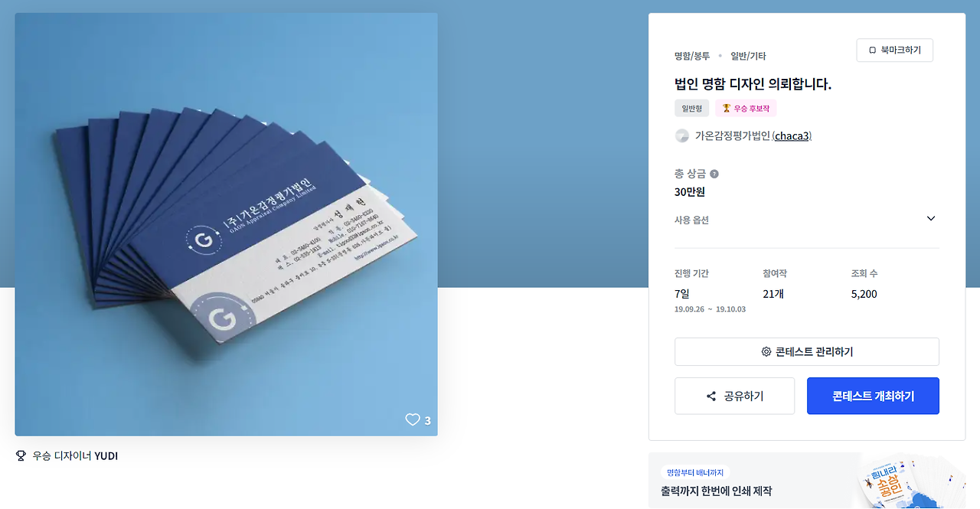Click the 일반형 tag badge
The width and height of the screenshot is (980, 509).
(x=692, y=109)
